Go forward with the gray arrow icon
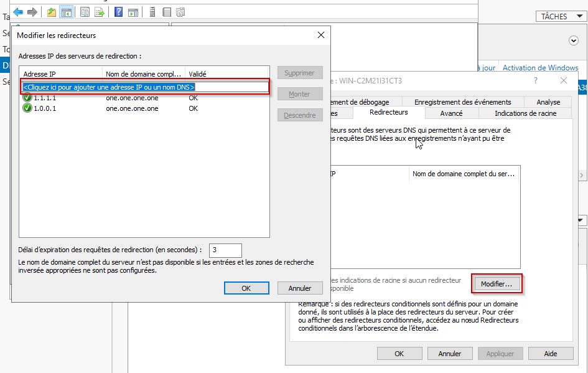Viewport: 588px width, 373px height. pos(32,12)
